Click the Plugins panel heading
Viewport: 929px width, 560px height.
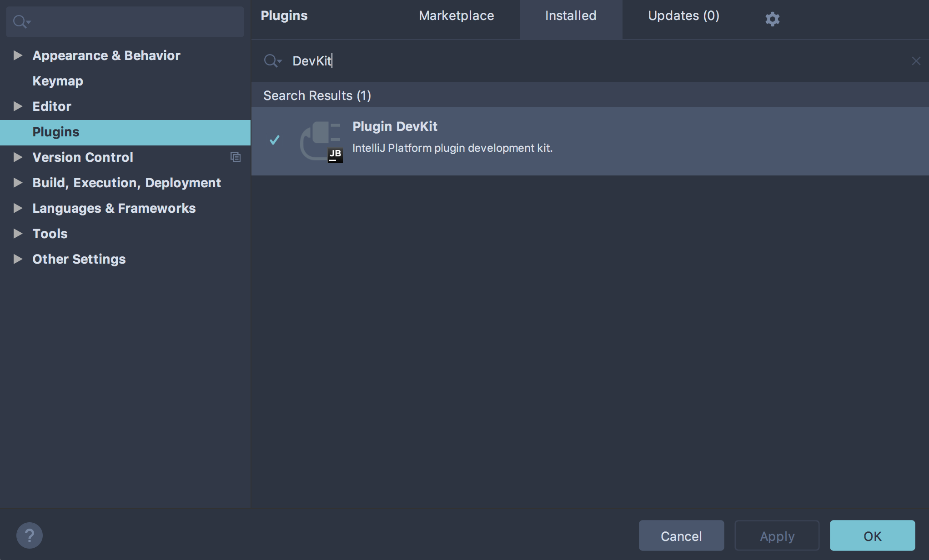click(x=284, y=16)
